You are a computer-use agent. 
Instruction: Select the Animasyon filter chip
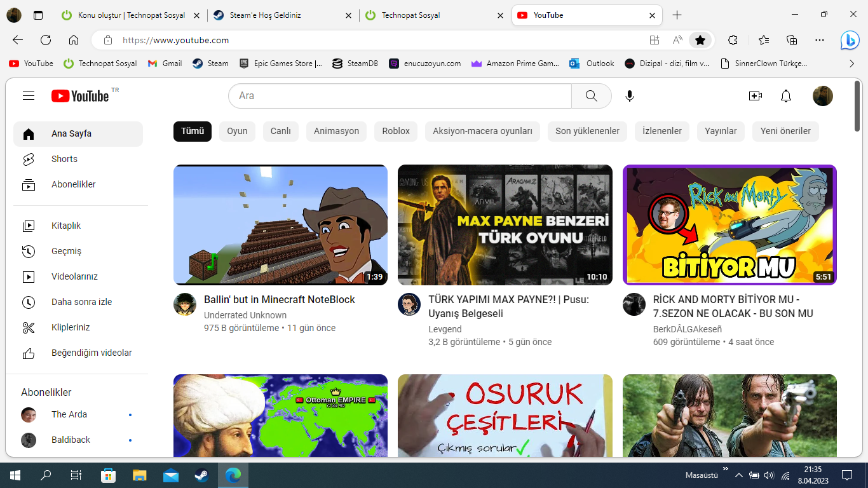(337, 132)
